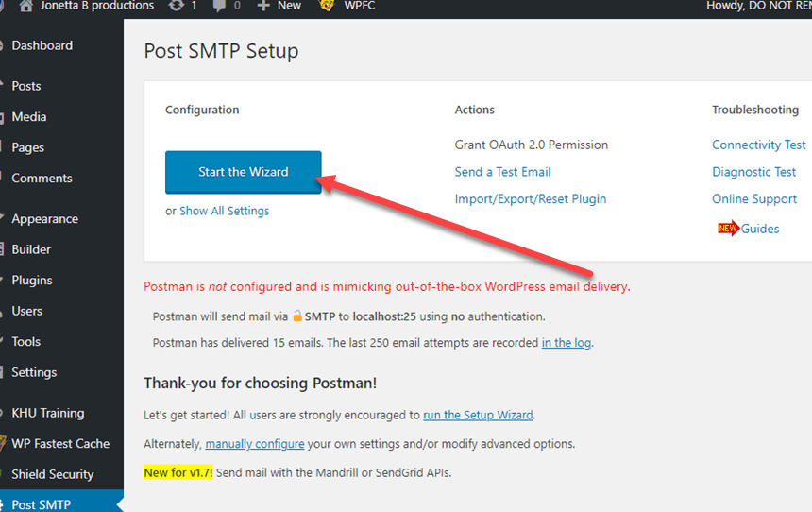Open KHU Training menu item

[47, 413]
